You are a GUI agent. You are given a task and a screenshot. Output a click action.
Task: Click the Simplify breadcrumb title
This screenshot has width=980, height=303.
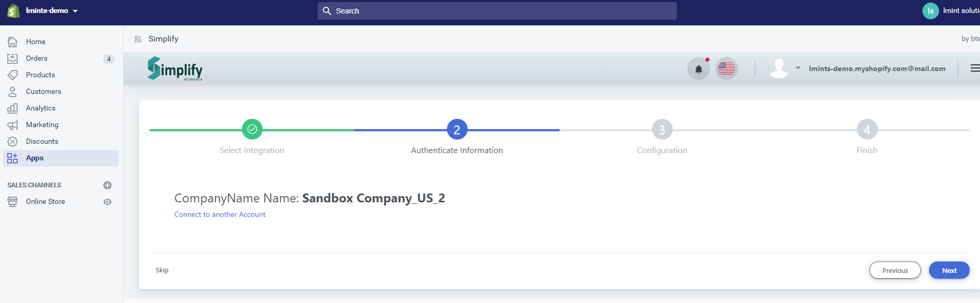coord(163,39)
